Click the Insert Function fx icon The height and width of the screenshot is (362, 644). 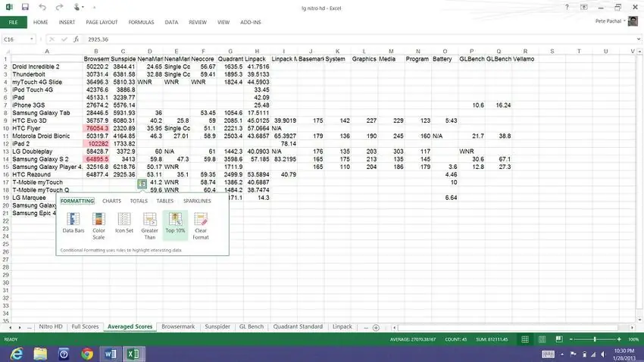pyautogui.click(x=76, y=39)
